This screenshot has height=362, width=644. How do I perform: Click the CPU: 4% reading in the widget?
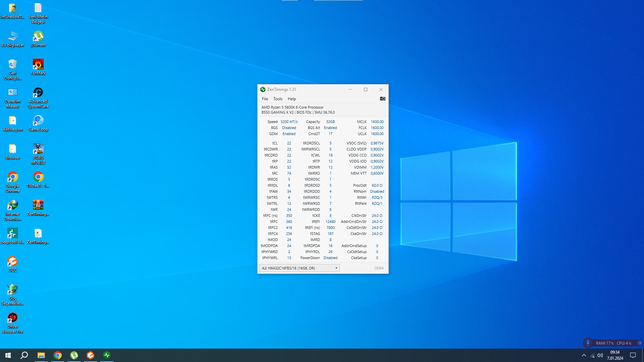pyautogui.click(x=624, y=343)
